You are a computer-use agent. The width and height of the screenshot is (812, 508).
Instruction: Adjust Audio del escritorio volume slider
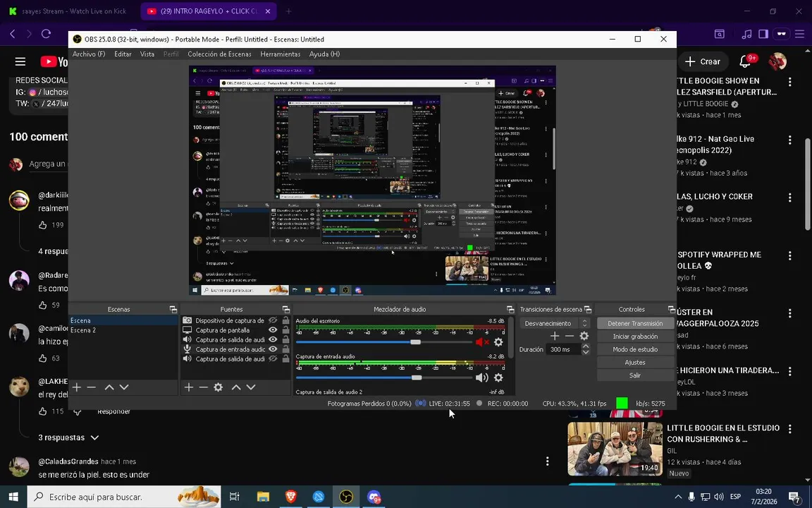pyautogui.click(x=415, y=342)
